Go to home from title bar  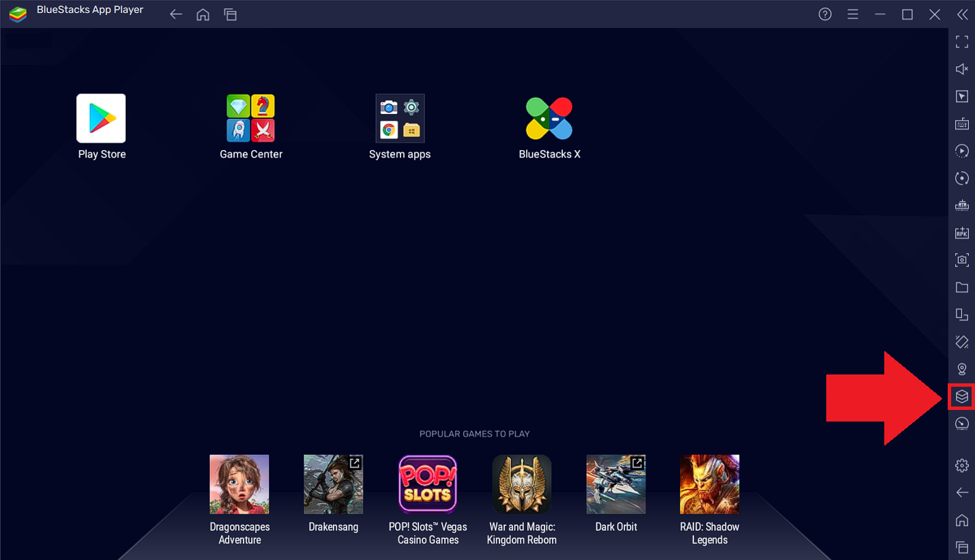[x=203, y=14]
